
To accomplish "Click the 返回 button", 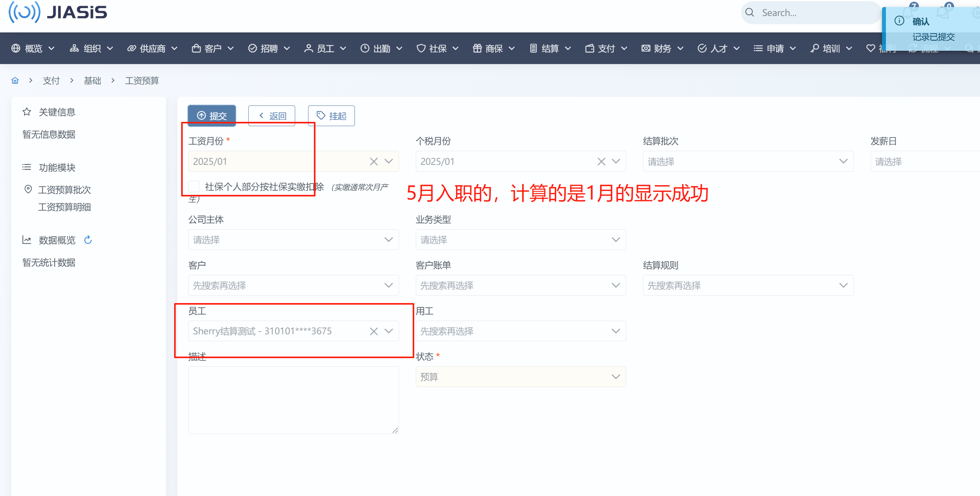I will click(x=272, y=116).
